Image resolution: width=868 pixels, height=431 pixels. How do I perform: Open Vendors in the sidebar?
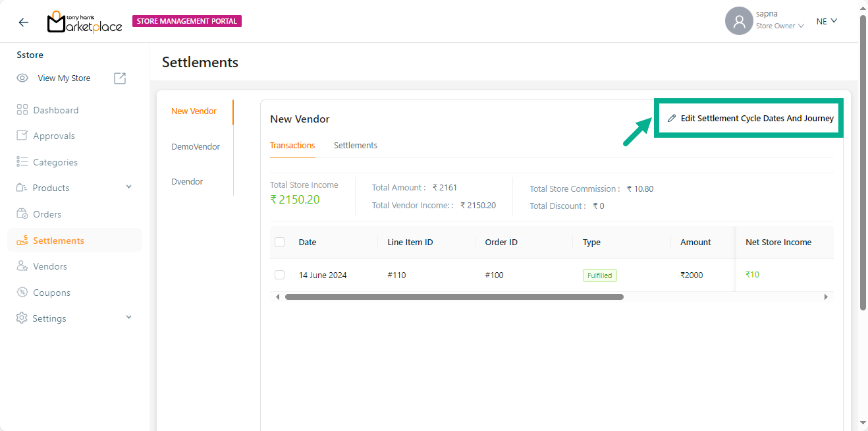tap(50, 266)
